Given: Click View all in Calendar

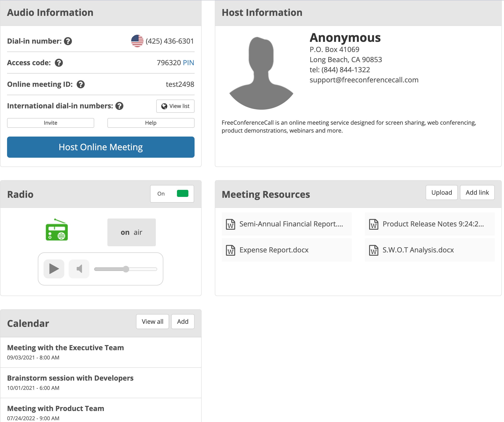Looking at the screenshot, I should pos(152,321).
